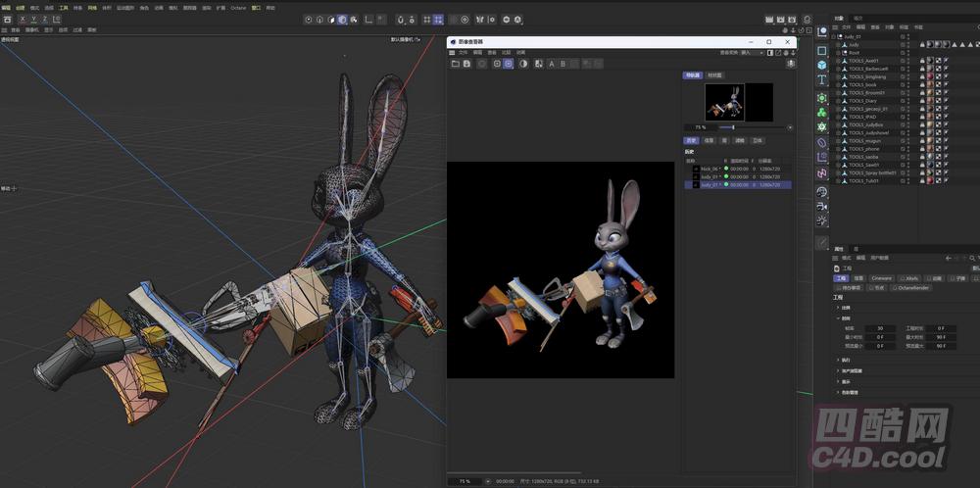Toggle visibility dots for TOOLS_IPAD object
Image resolution: width=980 pixels, height=488 pixels.
tap(907, 117)
